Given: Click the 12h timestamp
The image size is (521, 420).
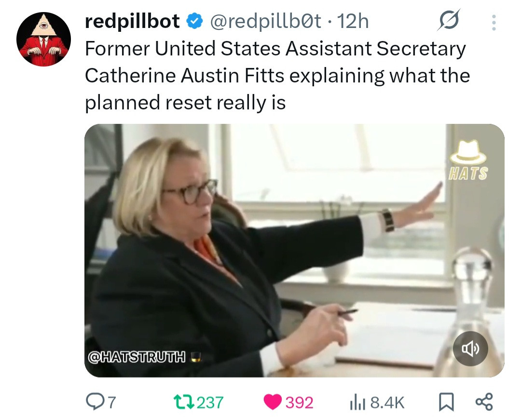Looking at the screenshot, I should pos(353,22).
